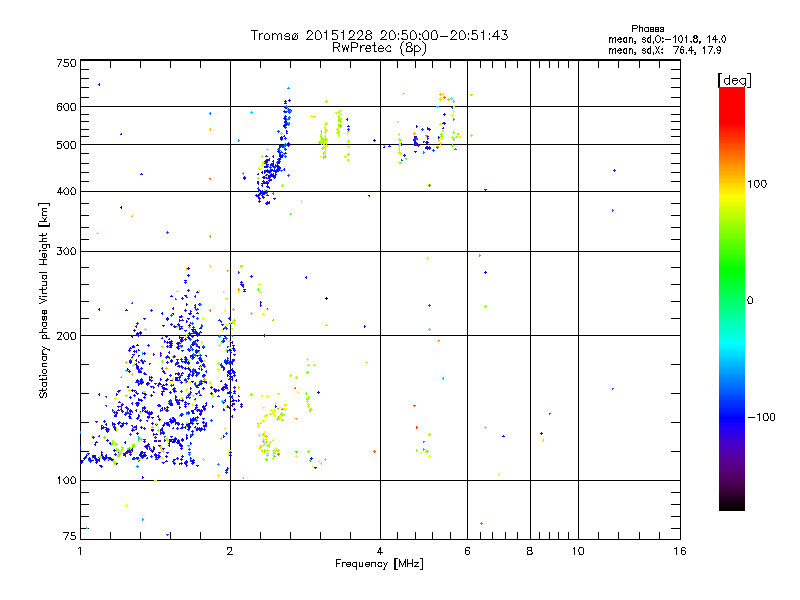Click the y-axis label "200"
Viewport: 800px width, 600px height.
[x=66, y=336]
